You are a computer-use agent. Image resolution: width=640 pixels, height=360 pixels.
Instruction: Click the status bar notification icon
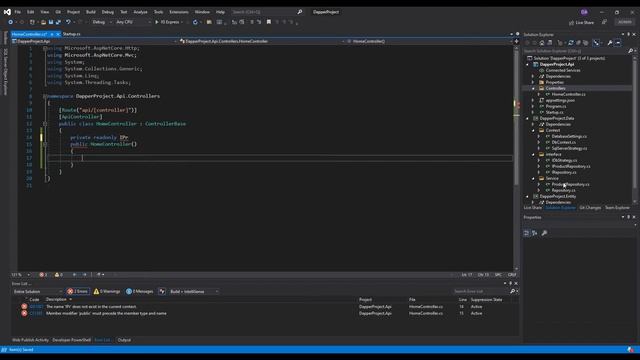point(631,350)
